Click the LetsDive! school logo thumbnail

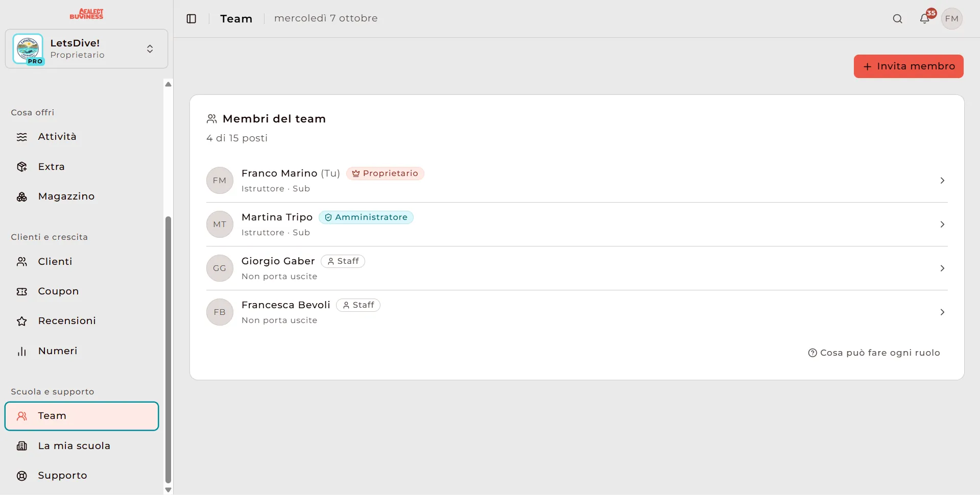tap(28, 49)
